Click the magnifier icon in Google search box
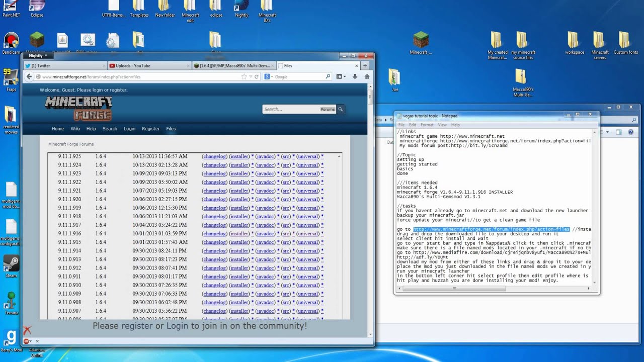 (x=328, y=77)
